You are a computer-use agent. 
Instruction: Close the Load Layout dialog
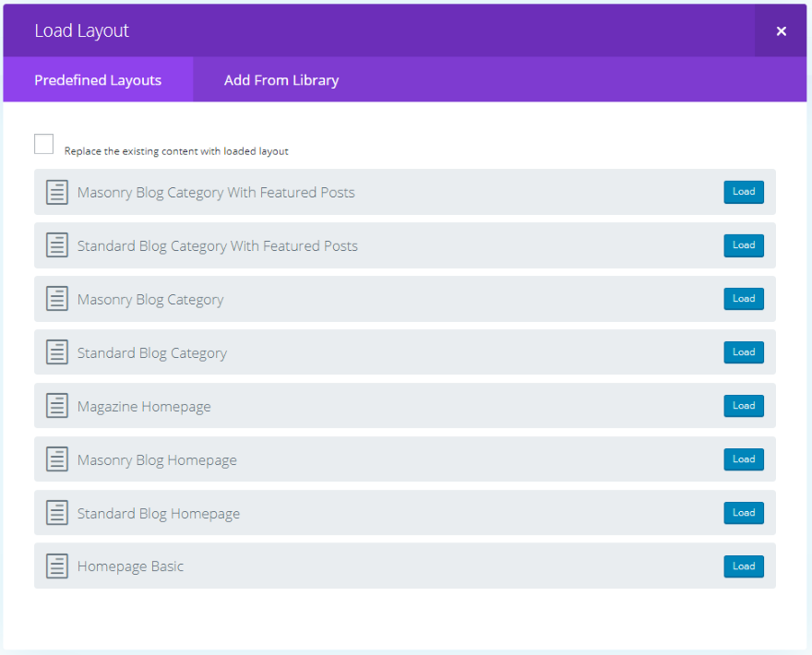pos(781,31)
